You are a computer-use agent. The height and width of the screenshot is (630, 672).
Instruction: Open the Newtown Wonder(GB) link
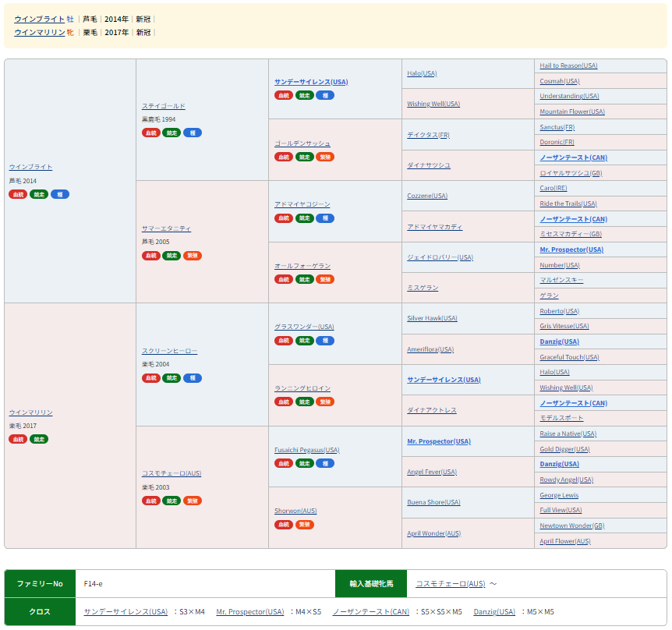[x=572, y=526]
